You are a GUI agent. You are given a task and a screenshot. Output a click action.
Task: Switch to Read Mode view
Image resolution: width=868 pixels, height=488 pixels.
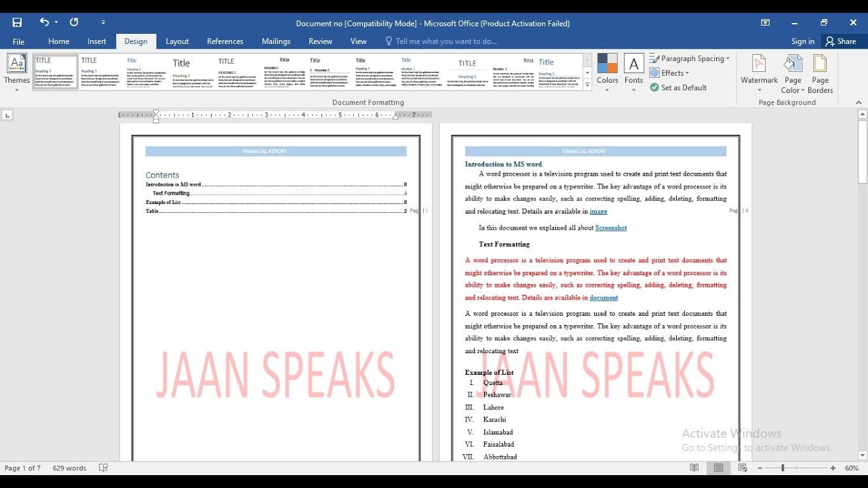[x=694, y=468]
